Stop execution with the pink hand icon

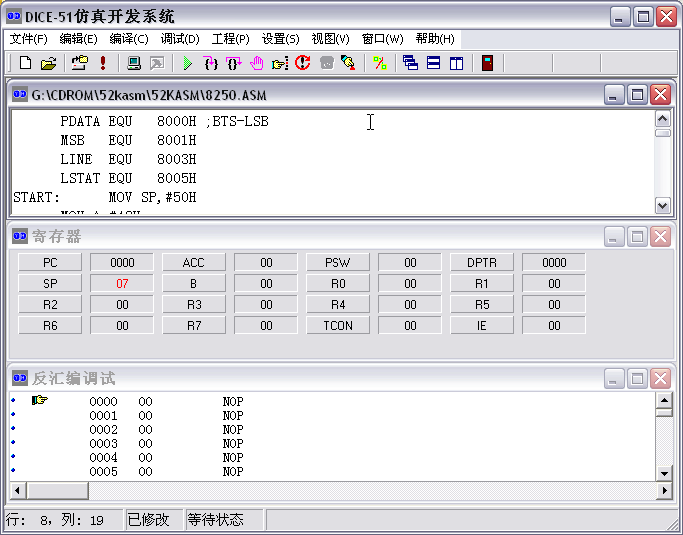pyautogui.click(x=257, y=63)
